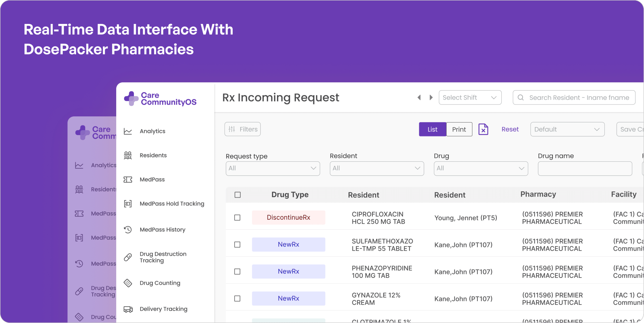
Task: Click the pill icon in background sidebar
Action: click(79, 291)
